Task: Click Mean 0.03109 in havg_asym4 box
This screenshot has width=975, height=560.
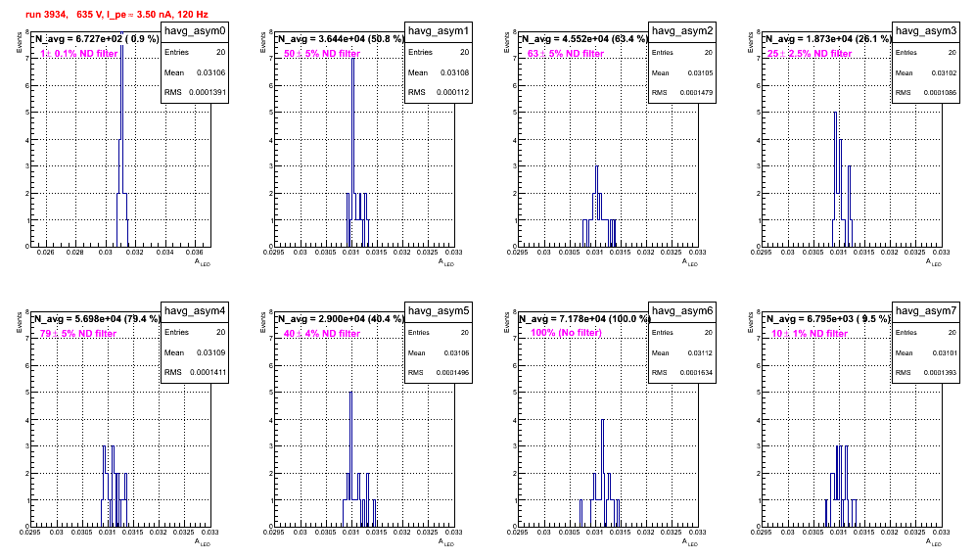Action: [x=195, y=352]
